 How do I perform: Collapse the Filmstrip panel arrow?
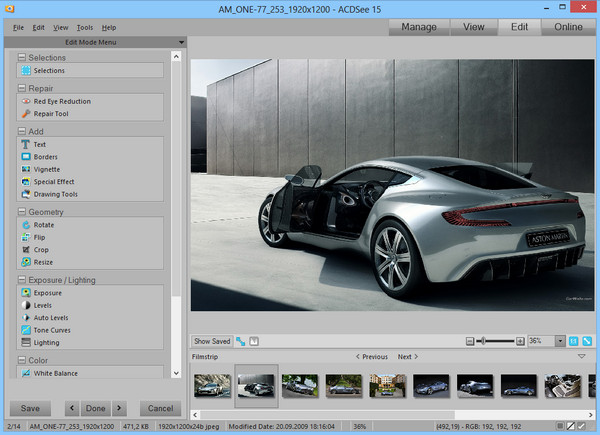pyautogui.click(x=581, y=356)
